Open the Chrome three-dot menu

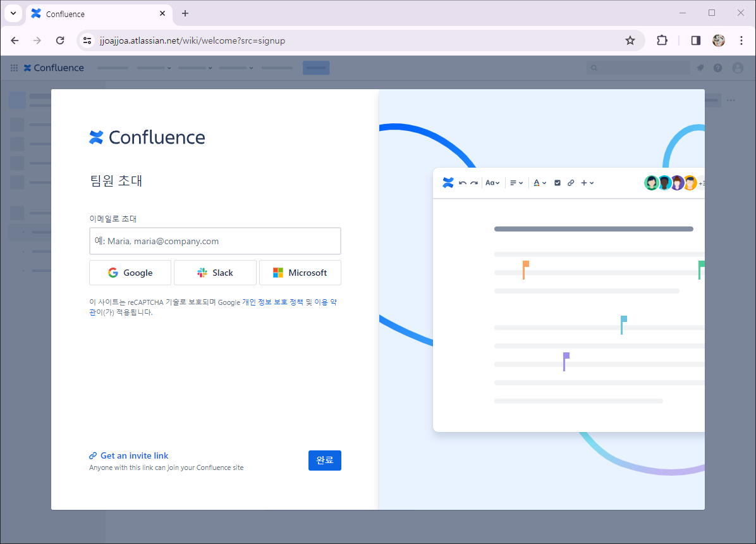click(x=741, y=40)
